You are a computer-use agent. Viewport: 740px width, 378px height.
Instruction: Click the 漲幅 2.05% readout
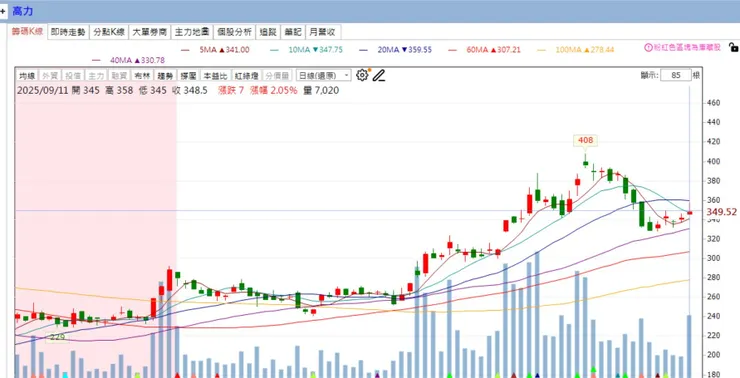point(274,90)
